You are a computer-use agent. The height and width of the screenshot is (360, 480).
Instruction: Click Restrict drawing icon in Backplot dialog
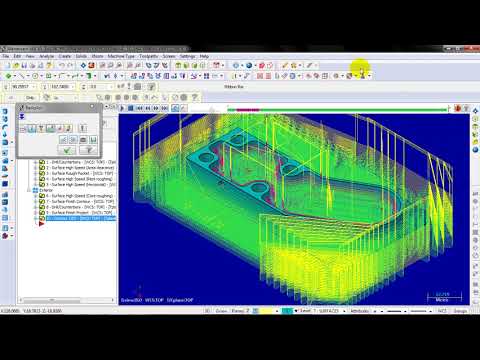(64, 139)
